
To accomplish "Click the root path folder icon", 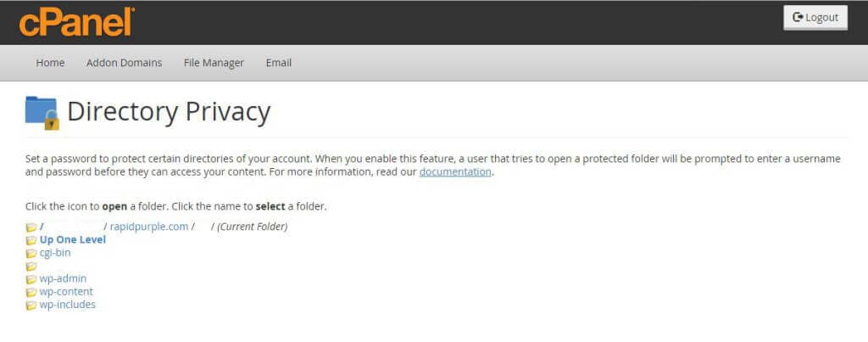I will pyautogui.click(x=31, y=227).
